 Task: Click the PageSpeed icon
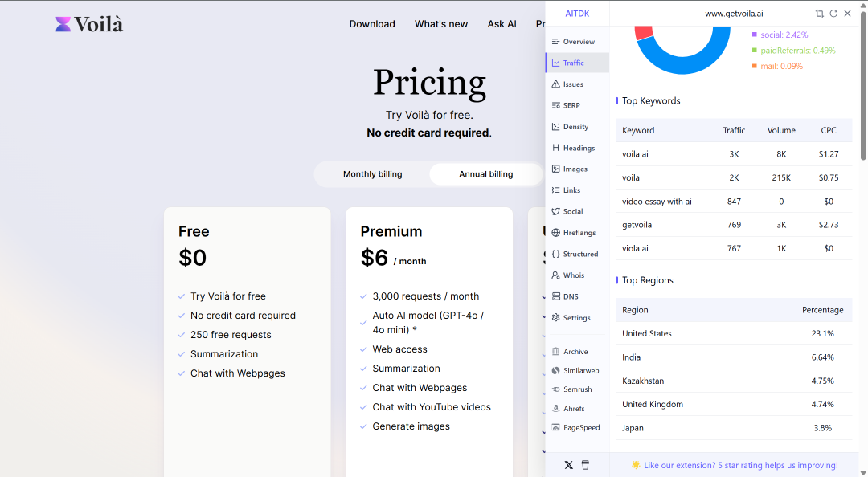(556, 427)
